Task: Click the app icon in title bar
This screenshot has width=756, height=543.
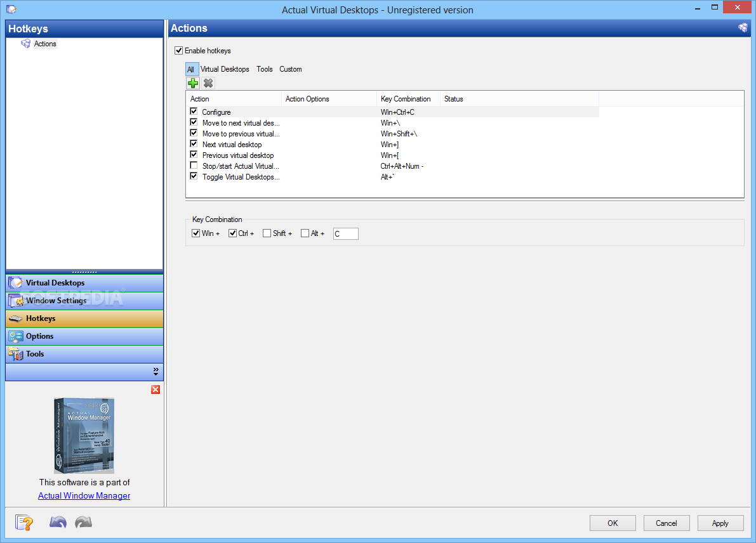Action: click(11, 9)
